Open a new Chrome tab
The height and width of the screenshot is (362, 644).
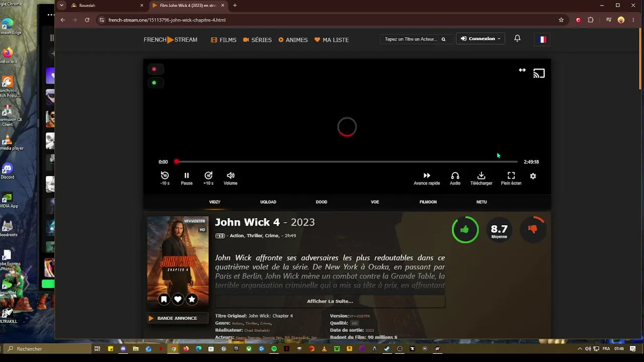(x=235, y=6)
